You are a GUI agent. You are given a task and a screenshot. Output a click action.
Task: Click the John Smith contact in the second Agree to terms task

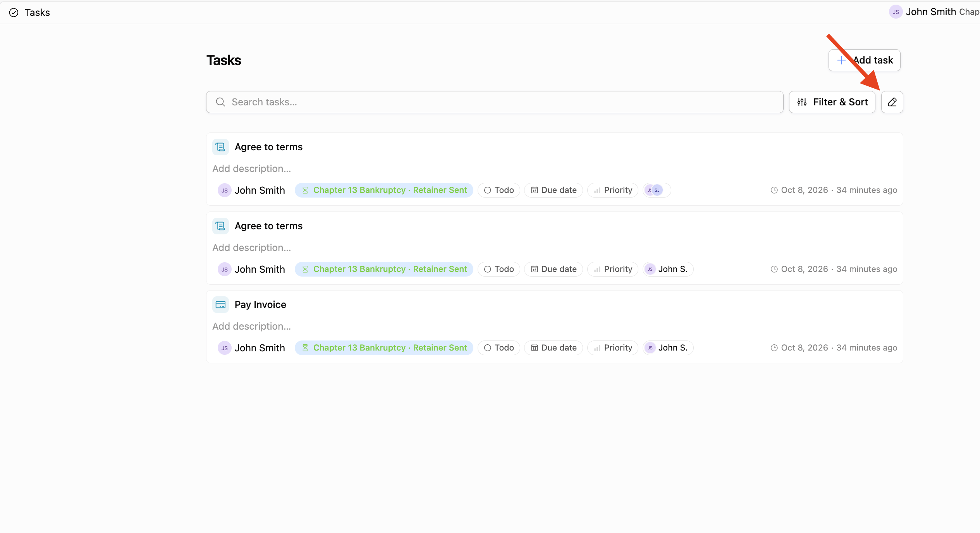tap(251, 269)
